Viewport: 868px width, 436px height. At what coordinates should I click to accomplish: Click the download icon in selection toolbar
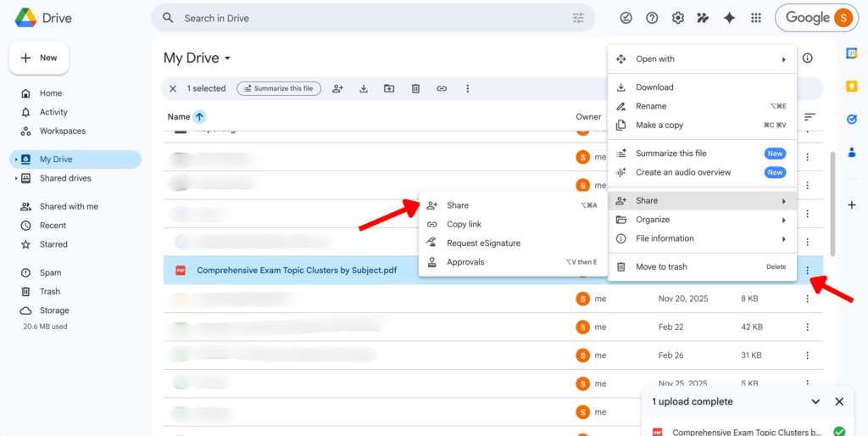[364, 88]
